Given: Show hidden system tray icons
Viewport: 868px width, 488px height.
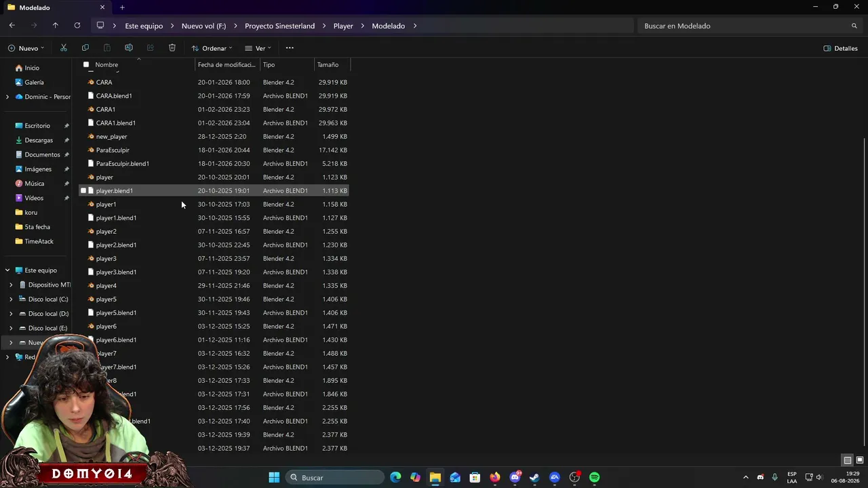Looking at the screenshot, I should [x=746, y=478].
